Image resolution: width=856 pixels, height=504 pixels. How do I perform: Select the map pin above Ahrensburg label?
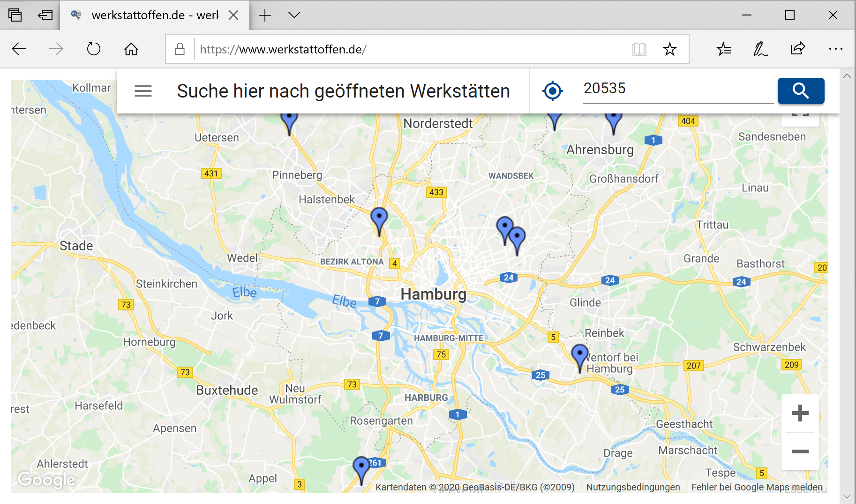click(x=613, y=123)
